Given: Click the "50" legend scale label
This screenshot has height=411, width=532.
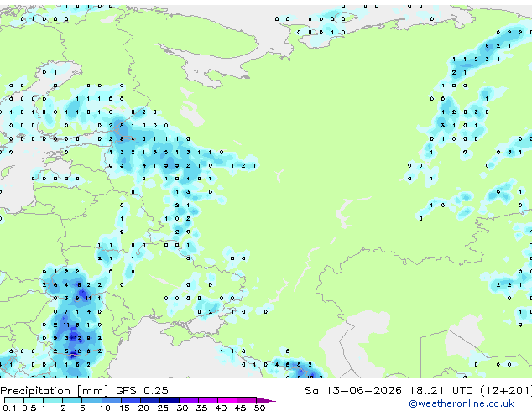Looking at the screenshot, I should point(260,408).
